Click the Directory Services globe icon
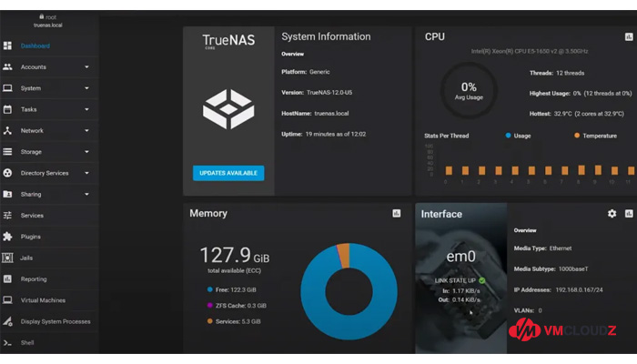 pyautogui.click(x=7, y=173)
